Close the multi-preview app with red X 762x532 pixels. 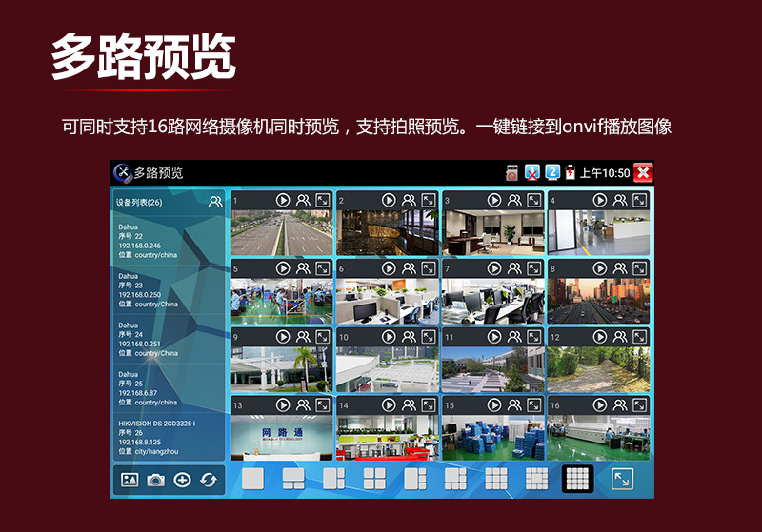[x=643, y=172]
